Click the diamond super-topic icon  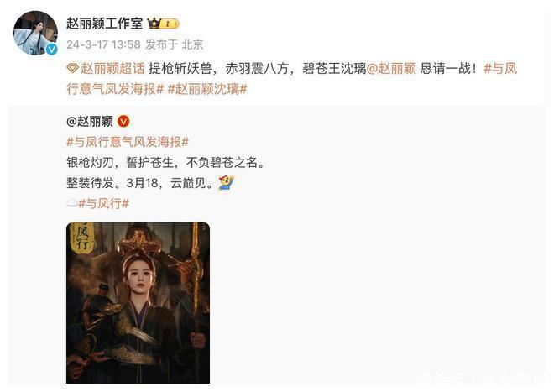point(72,69)
